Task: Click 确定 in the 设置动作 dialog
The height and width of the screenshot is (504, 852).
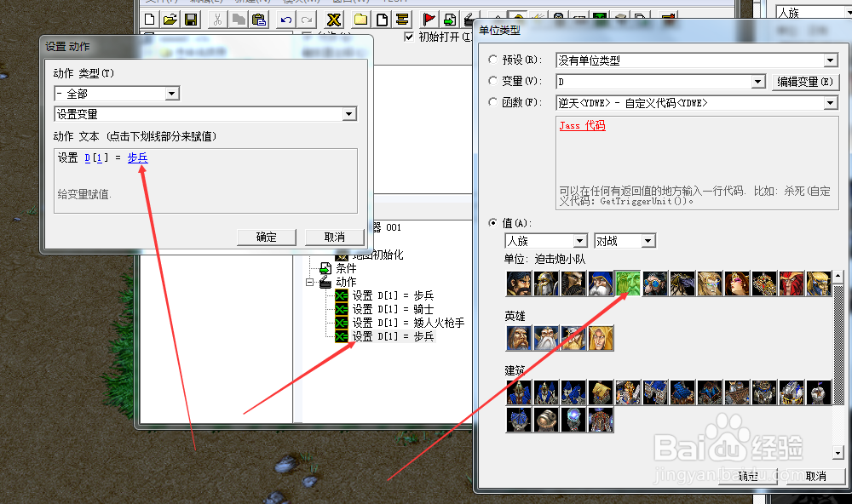Action: [266, 237]
